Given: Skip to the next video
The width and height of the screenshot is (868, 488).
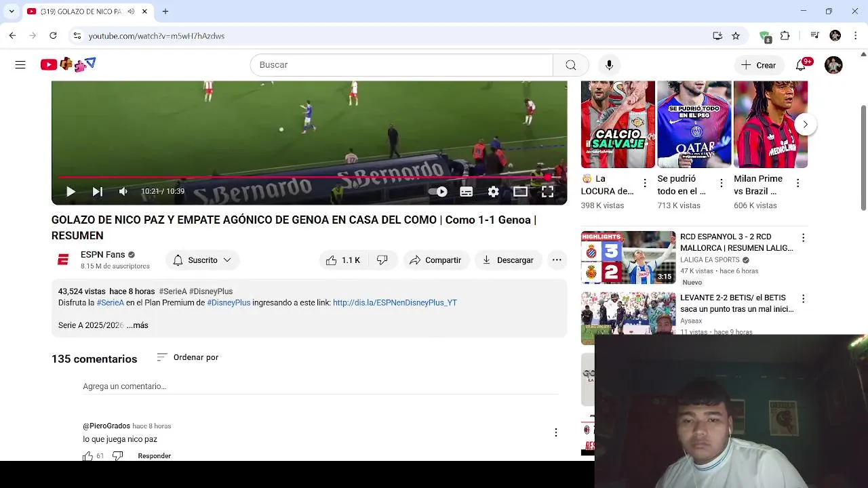Looking at the screenshot, I should 97,192.
